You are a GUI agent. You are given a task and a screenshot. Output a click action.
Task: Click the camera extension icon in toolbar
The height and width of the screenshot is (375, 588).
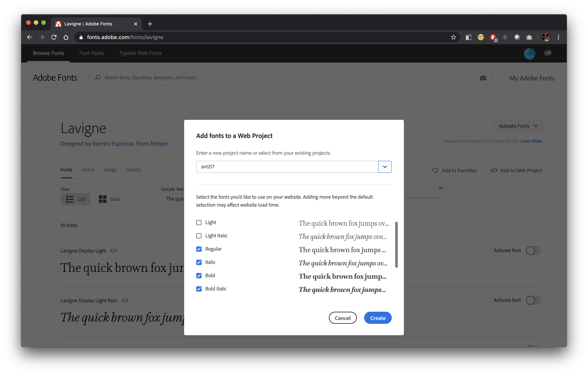point(529,37)
